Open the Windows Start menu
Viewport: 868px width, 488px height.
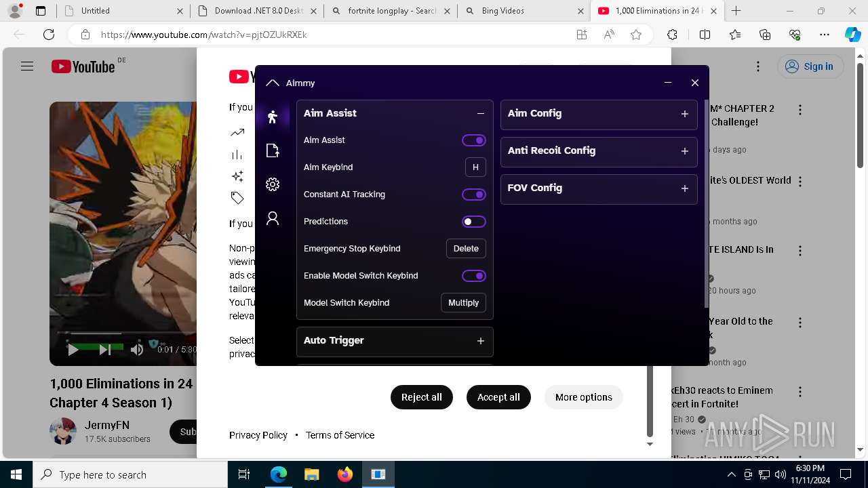coord(16,474)
